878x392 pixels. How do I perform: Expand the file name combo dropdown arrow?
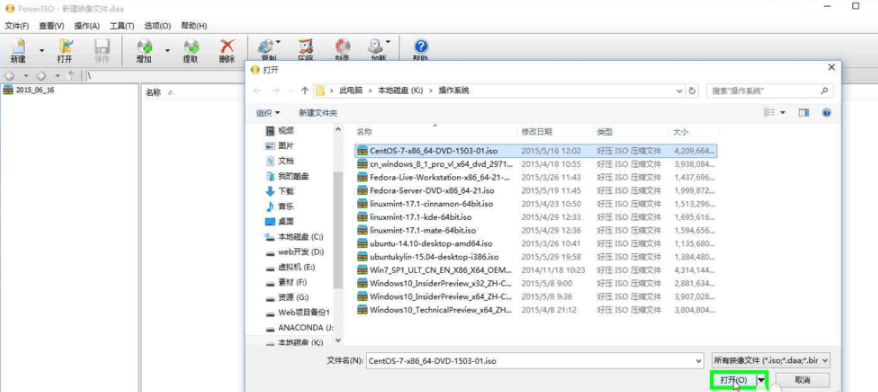(x=698, y=361)
